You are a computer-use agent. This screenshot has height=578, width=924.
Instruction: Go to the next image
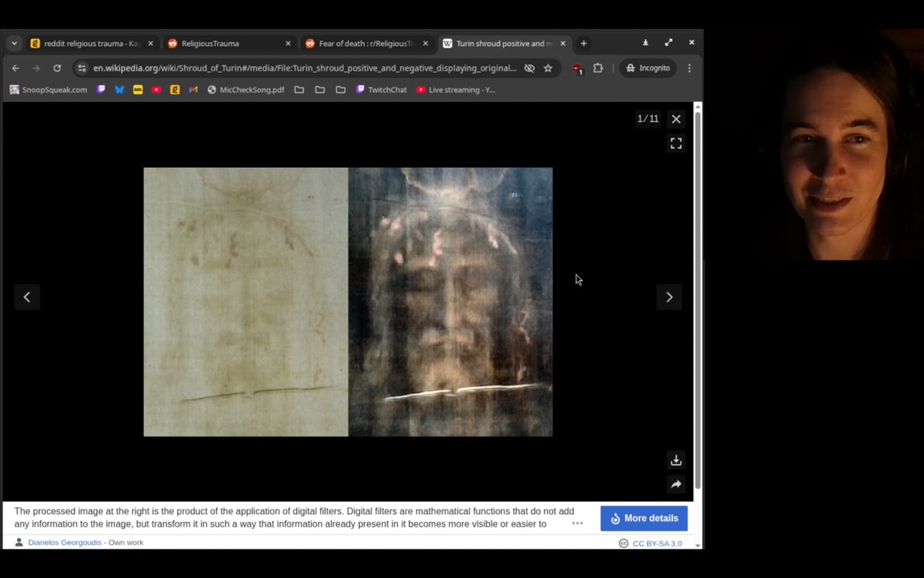[669, 297]
